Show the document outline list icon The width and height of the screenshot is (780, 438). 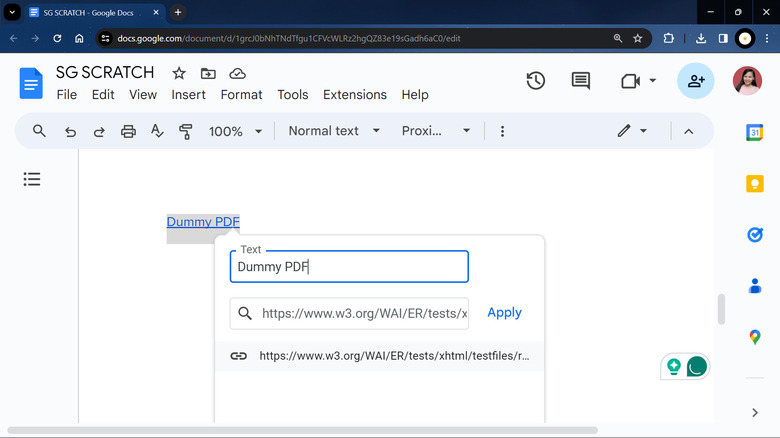pyautogui.click(x=32, y=179)
